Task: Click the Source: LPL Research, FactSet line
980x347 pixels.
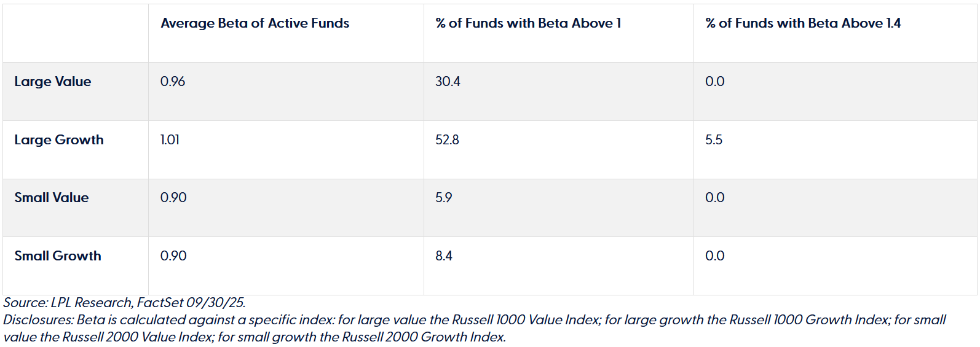Action: (124, 303)
